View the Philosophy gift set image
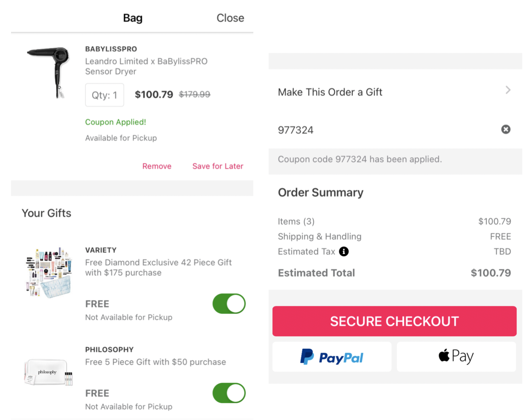This screenshot has width=528, height=420. click(x=48, y=372)
